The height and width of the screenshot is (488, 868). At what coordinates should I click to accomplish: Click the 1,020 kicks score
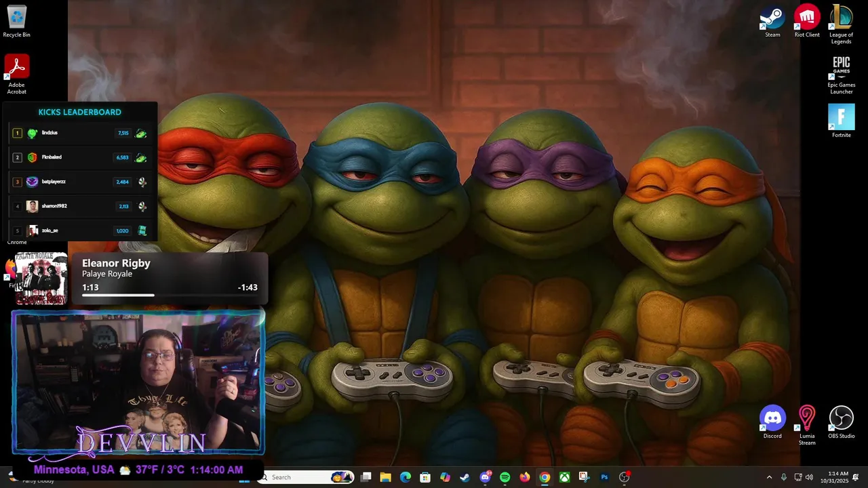coord(122,230)
